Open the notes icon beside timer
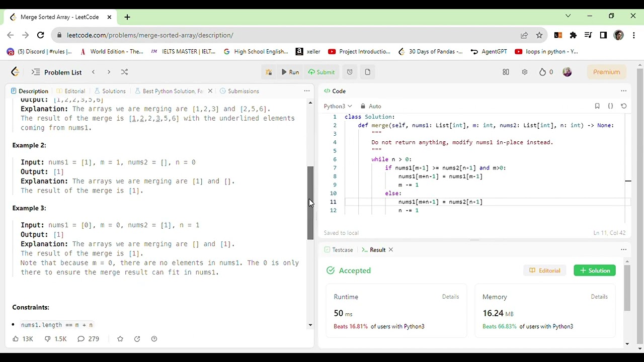 [x=368, y=72]
